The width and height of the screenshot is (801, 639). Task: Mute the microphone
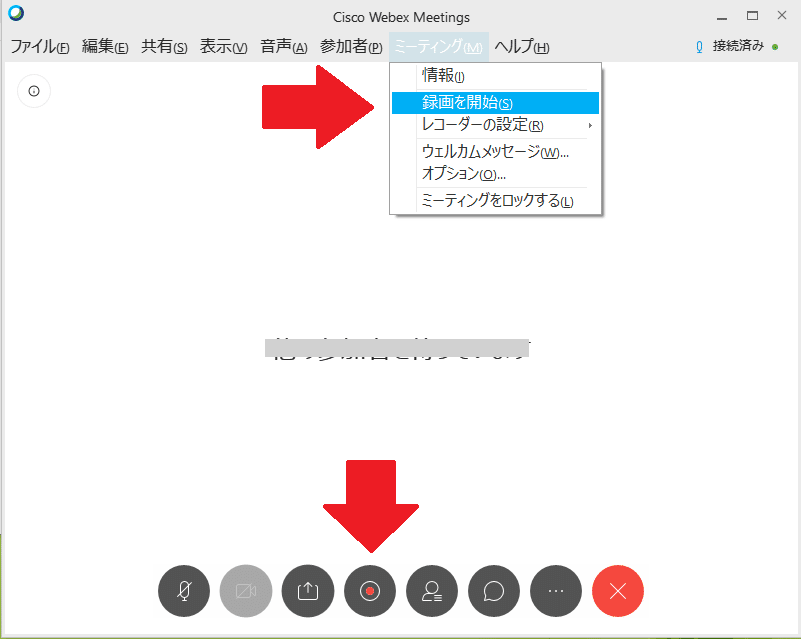(x=184, y=591)
